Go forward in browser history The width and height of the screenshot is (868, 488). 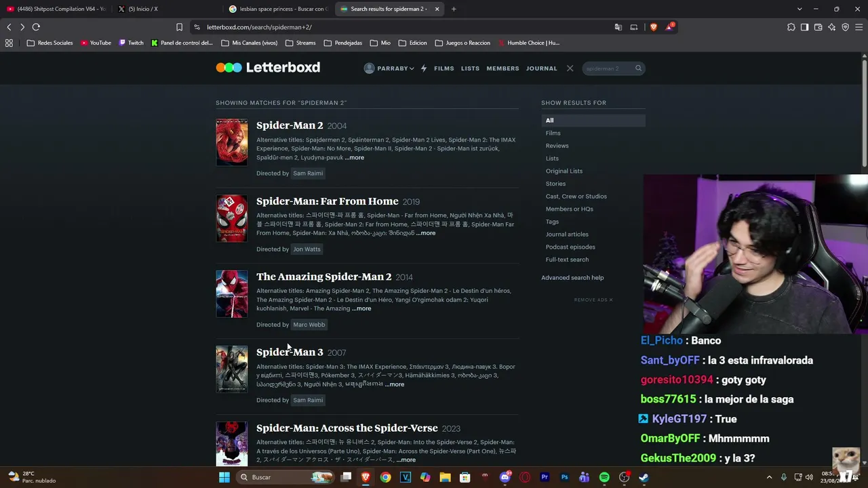pos(22,27)
